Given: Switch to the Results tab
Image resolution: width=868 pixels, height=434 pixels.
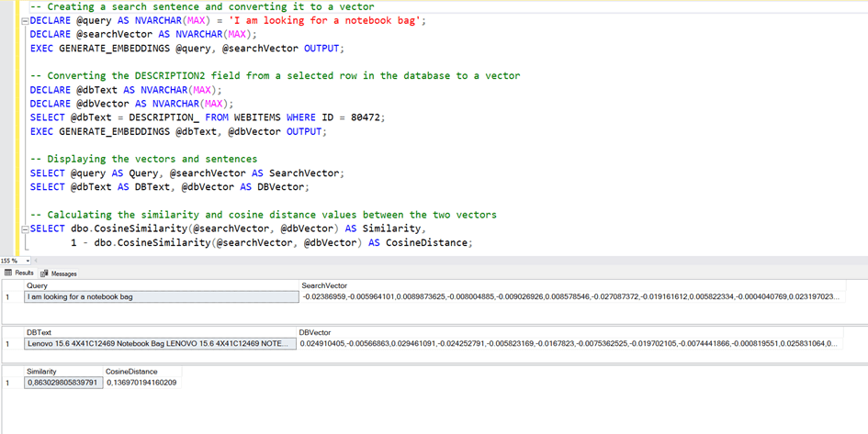Looking at the screenshot, I should click(x=23, y=273).
